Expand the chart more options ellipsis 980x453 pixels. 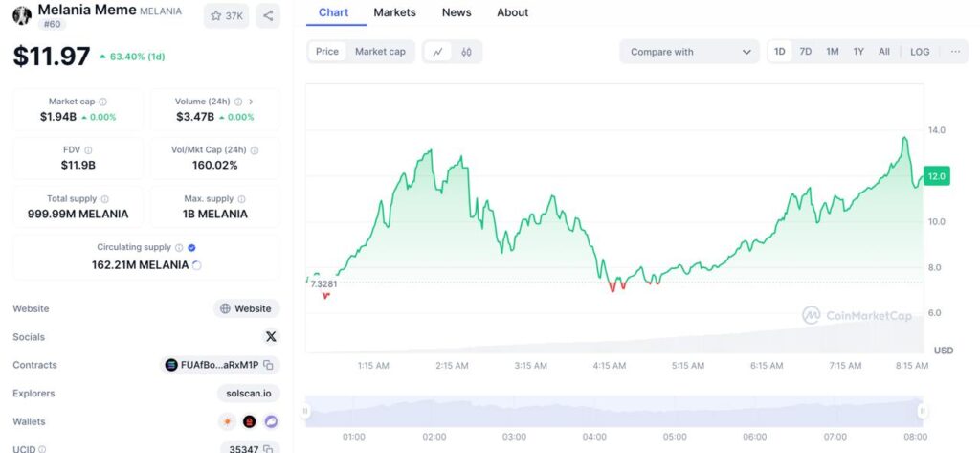[x=955, y=52]
